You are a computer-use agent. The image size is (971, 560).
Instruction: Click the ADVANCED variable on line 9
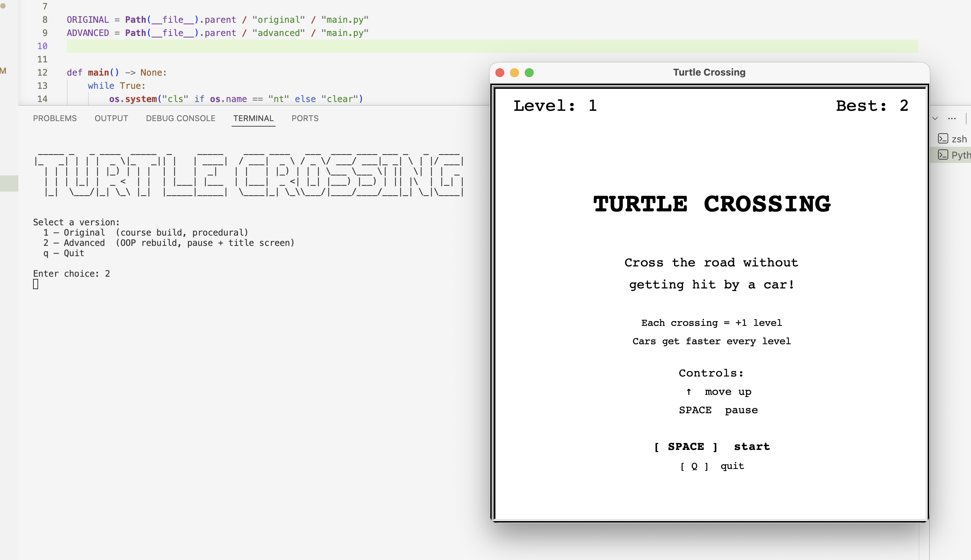(88, 33)
